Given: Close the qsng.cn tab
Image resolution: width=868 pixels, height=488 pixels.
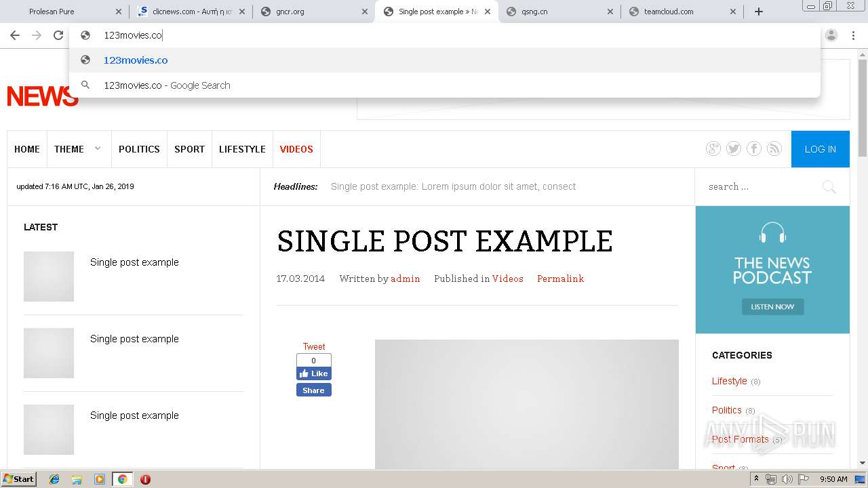Looking at the screenshot, I should point(610,12).
